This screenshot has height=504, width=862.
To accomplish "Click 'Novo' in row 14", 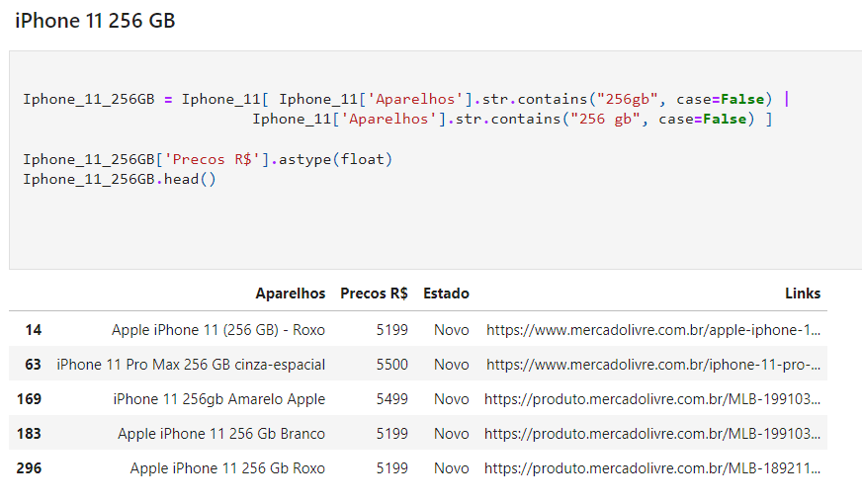I will 452,330.
